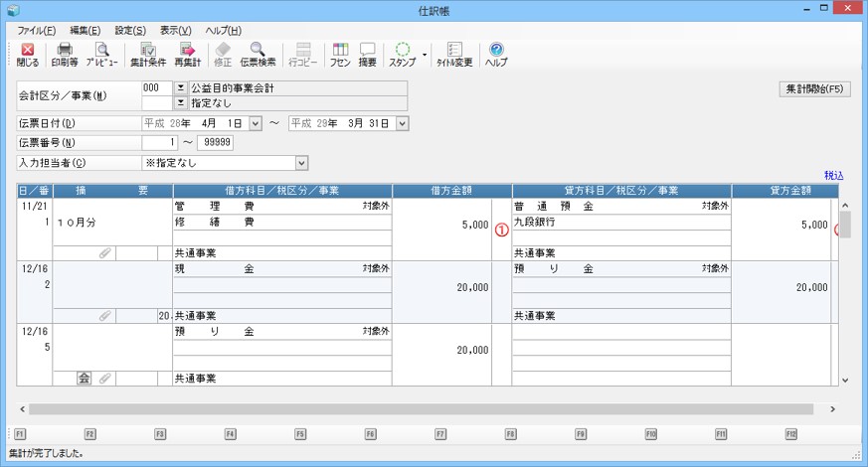Click the 摘要 summary icon
The height and width of the screenshot is (467, 868).
click(x=367, y=54)
